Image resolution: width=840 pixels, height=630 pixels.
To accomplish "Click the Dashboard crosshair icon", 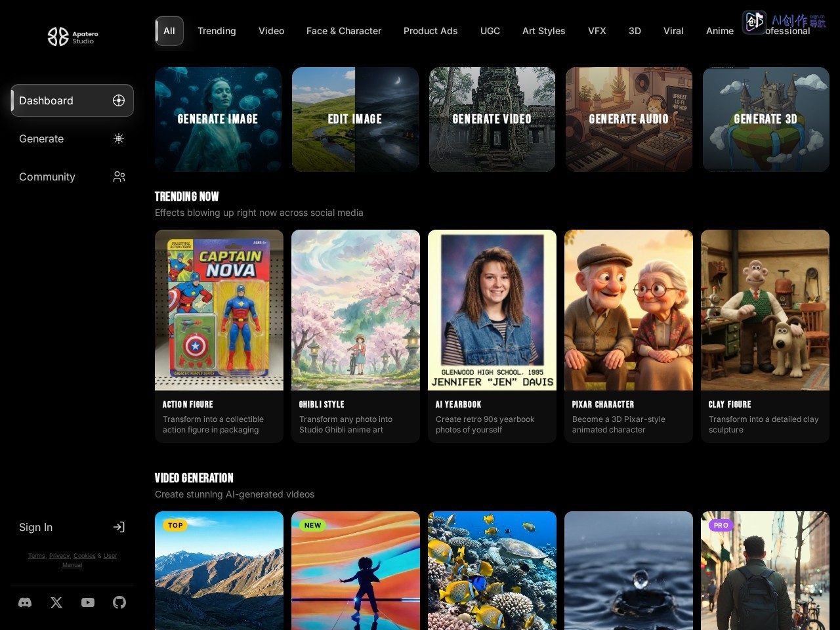I will pos(119,100).
